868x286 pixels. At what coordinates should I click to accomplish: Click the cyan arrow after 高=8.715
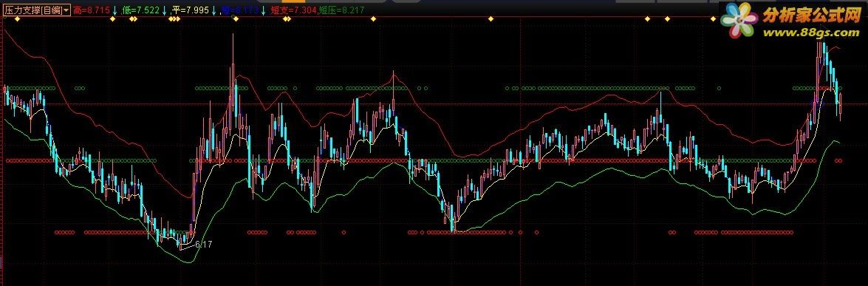pyautogui.click(x=114, y=10)
